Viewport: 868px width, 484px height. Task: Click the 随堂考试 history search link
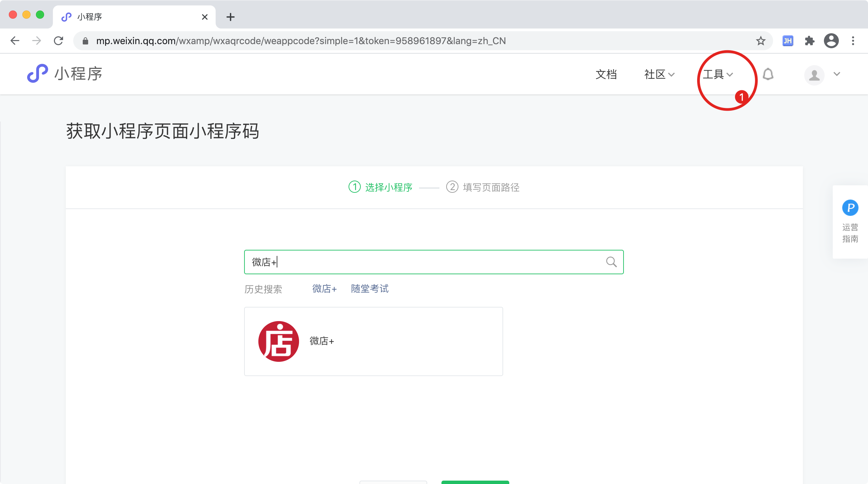370,289
